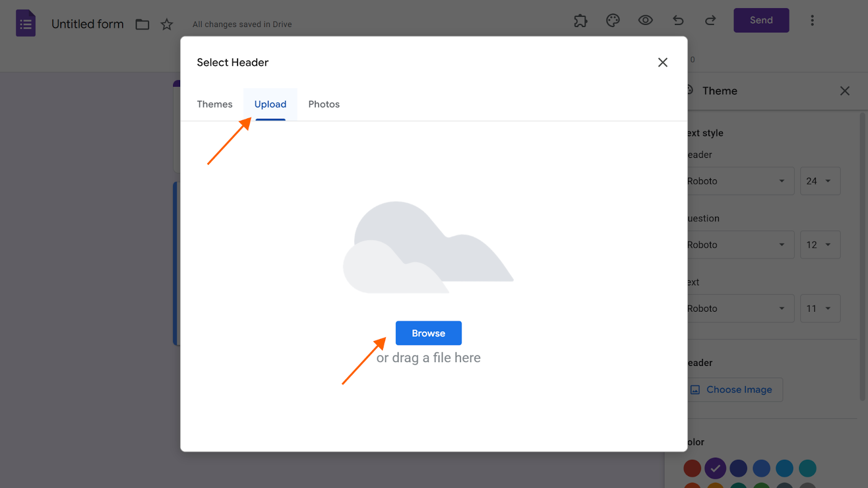868x488 pixels.
Task: Click the move-to-folder icon
Action: pyautogui.click(x=142, y=24)
